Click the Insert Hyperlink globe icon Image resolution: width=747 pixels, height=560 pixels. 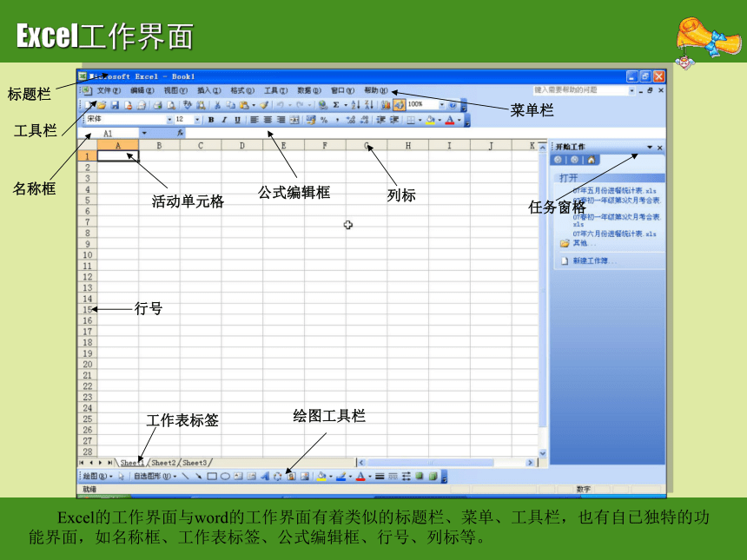tap(323, 105)
